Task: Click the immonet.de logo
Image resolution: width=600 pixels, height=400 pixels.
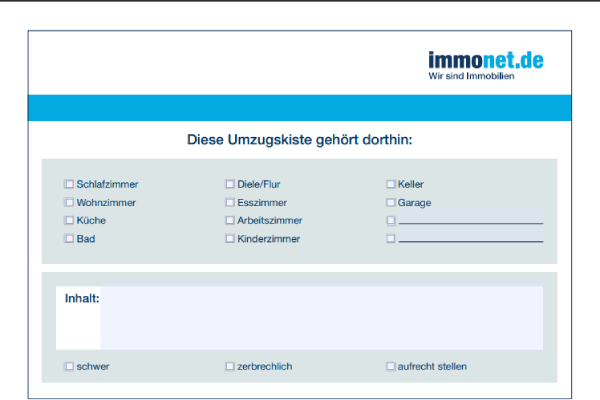Action: [x=485, y=60]
